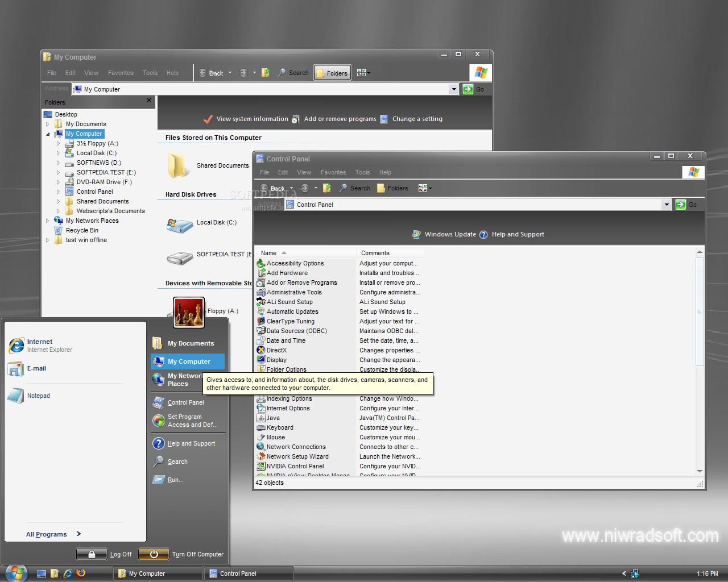The image size is (728, 582).
Task: Open Control Panel from Start menu
Action: (178, 402)
